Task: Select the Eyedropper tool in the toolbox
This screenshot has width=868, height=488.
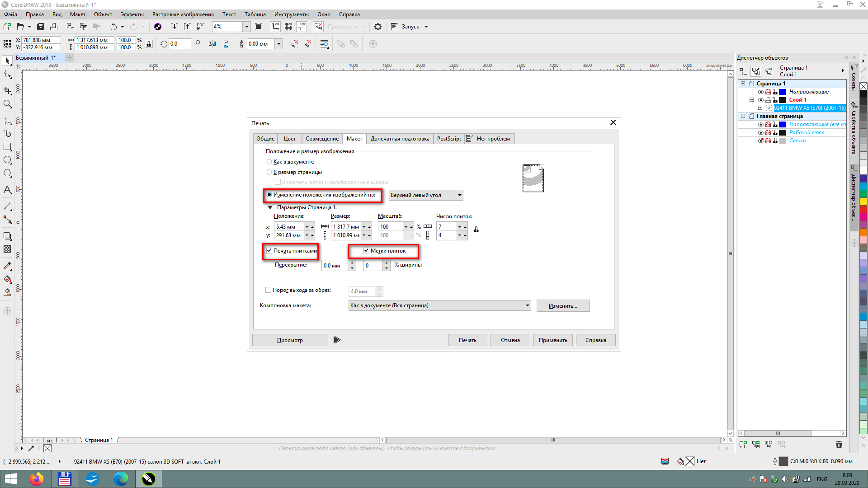Action: click(x=7, y=266)
